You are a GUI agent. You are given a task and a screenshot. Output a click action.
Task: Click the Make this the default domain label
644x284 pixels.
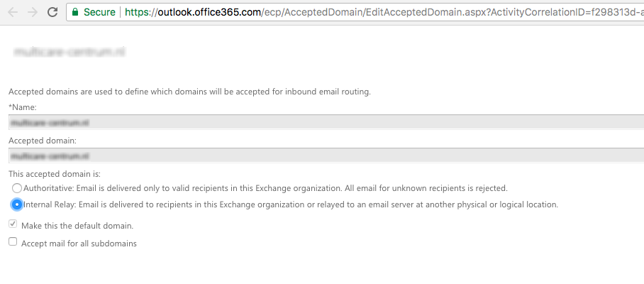(x=77, y=226)
